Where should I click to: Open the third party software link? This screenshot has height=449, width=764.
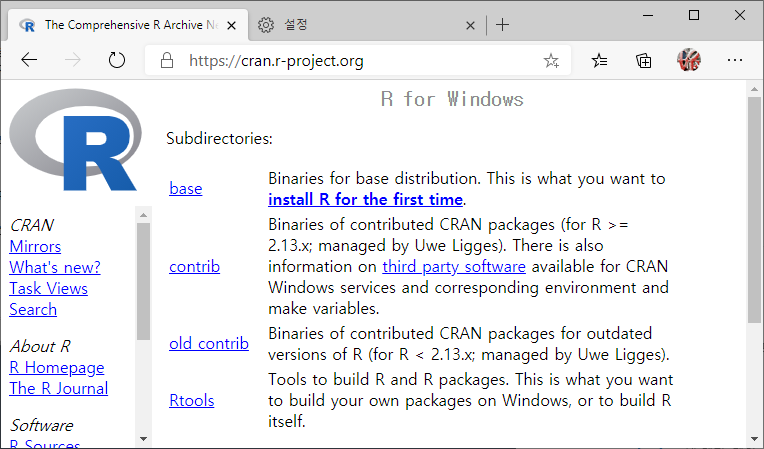click(x=454, y=266)
